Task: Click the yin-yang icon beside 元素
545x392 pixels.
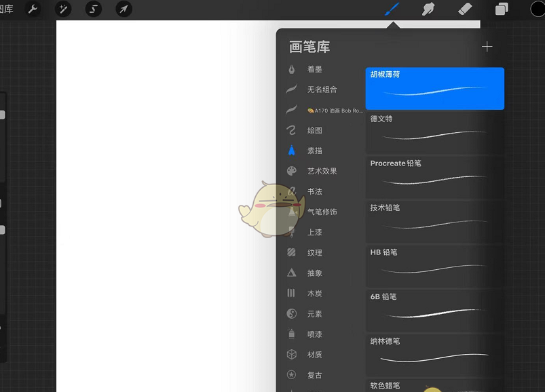Action: point(292,314)
